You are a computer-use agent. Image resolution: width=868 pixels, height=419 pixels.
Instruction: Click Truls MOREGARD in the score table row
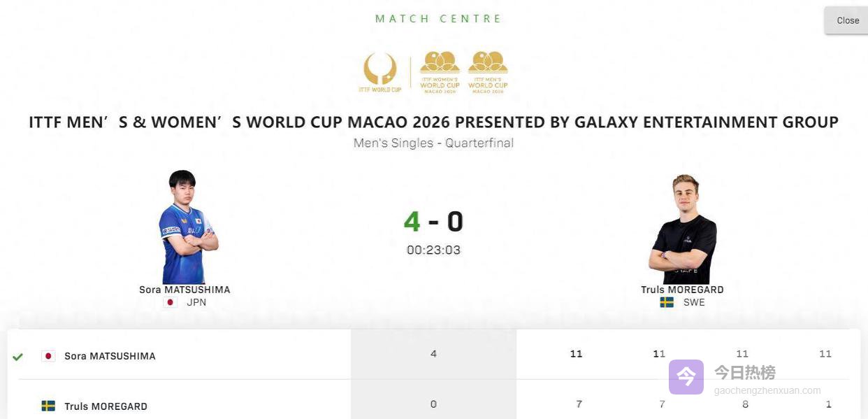click(x=106, y=406)
